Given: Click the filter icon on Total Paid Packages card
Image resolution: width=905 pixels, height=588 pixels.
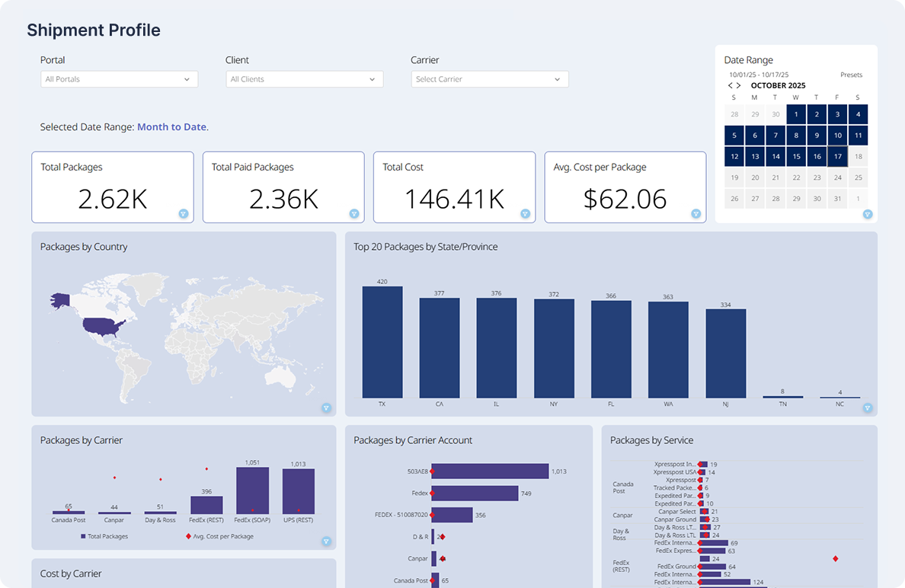Looking at the screenshot, I should coord(354,214).
